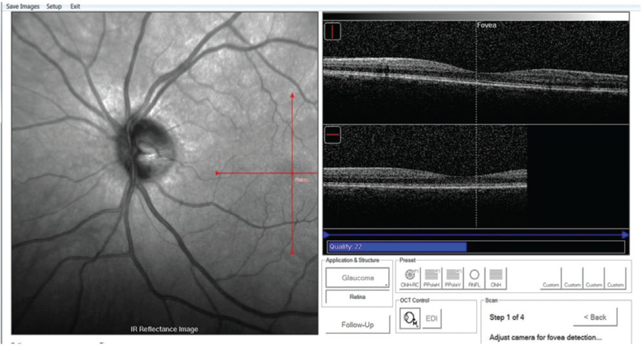Screen dimensions: 644x346
Task: Choose the Retina structure option
Action: (357, 297)
